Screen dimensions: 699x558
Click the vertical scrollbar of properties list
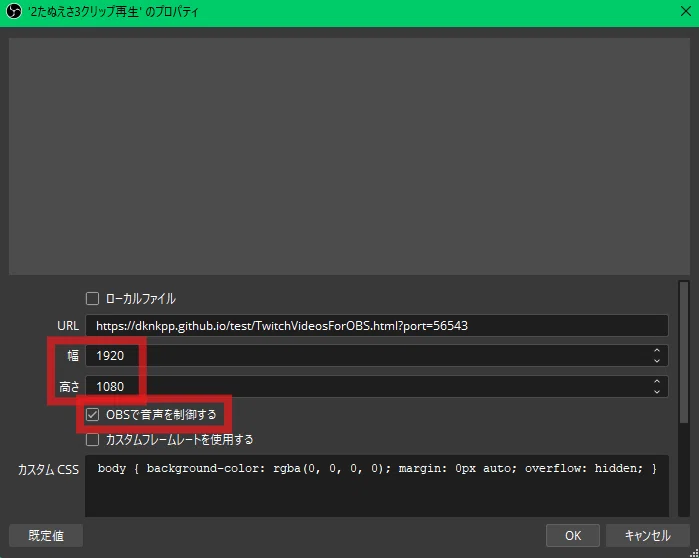[x=684, y=398]
